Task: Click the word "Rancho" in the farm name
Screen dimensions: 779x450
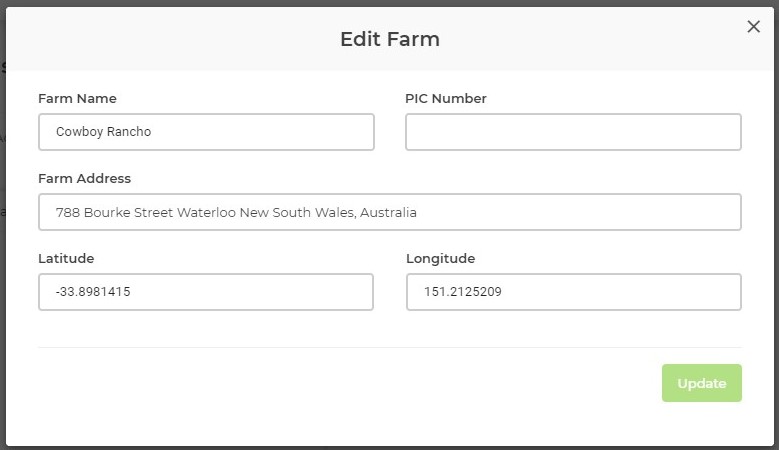Action: coord(130,132)
